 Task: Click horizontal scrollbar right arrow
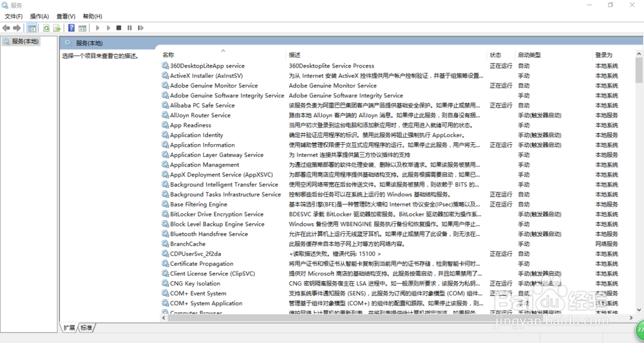[x=631, y=317]
